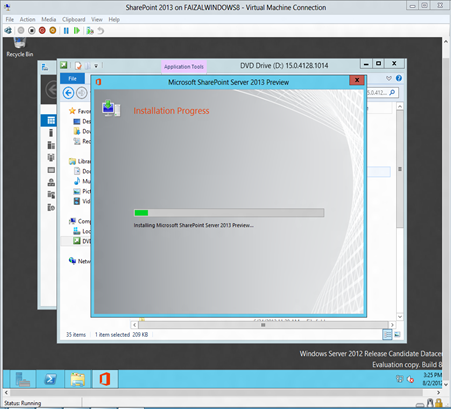
Task: Click the Server Manager Local Server sidebar icon
Action: [x=51, y=133]
